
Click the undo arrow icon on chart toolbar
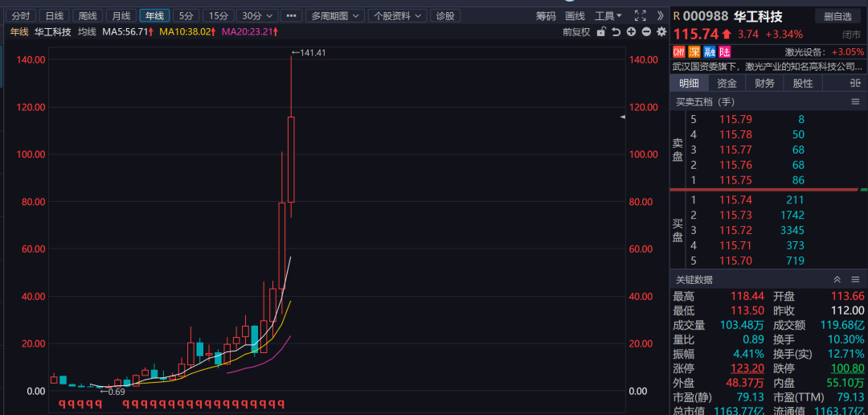(616, 32)
